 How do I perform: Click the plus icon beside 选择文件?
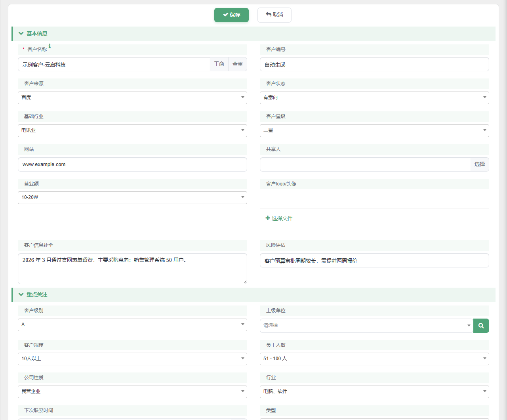(268, 218)
